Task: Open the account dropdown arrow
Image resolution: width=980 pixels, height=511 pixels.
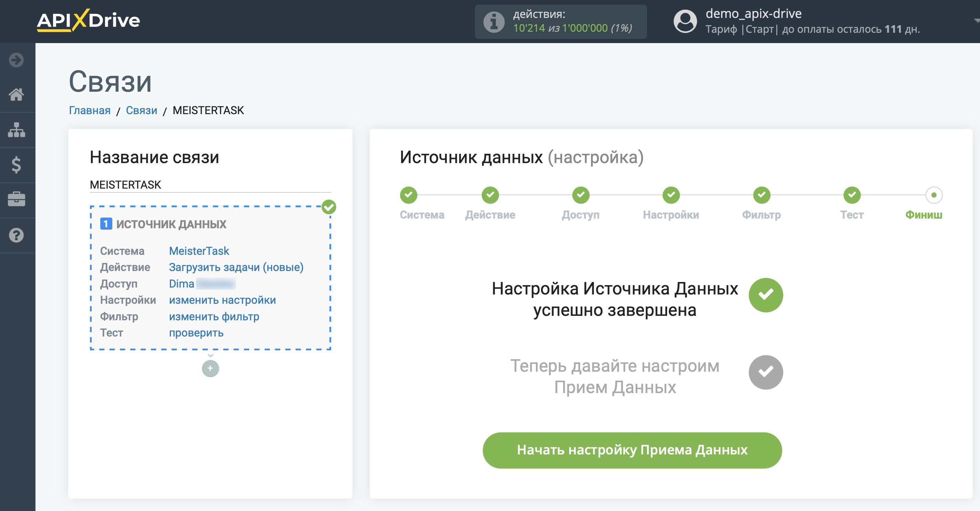Action: point(976,21)
